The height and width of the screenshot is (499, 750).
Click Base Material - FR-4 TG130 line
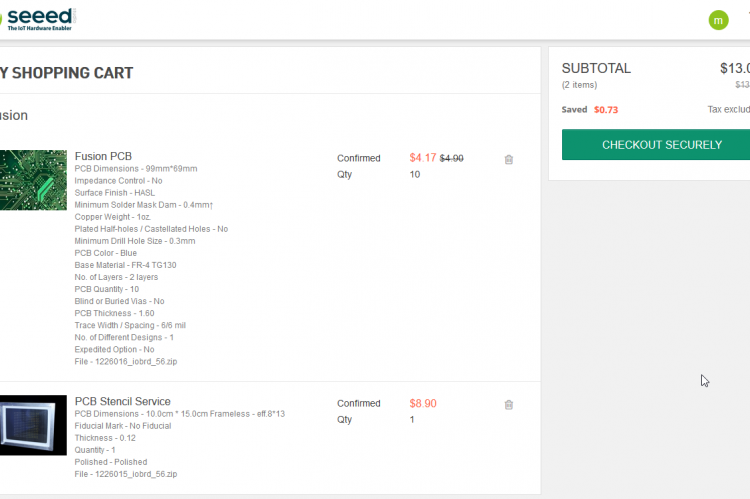pyautogui.click(x=125, y=265)
